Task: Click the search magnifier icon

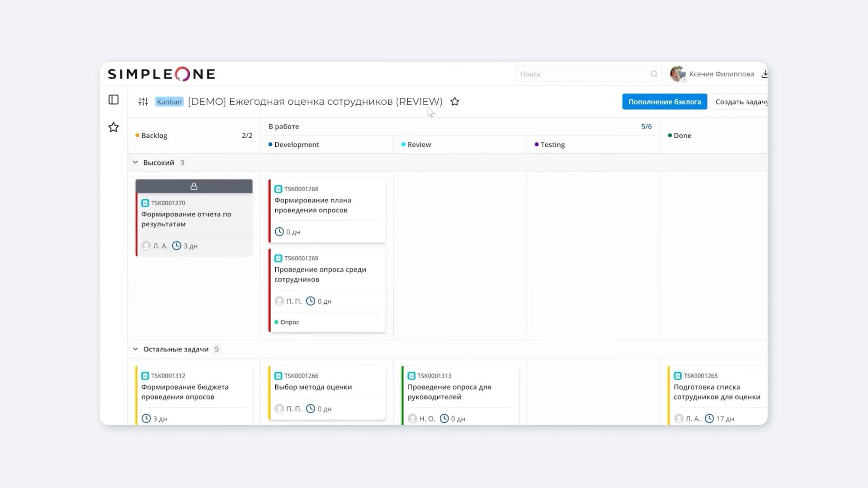Action: pyautogui.click(x=654, y=74)
